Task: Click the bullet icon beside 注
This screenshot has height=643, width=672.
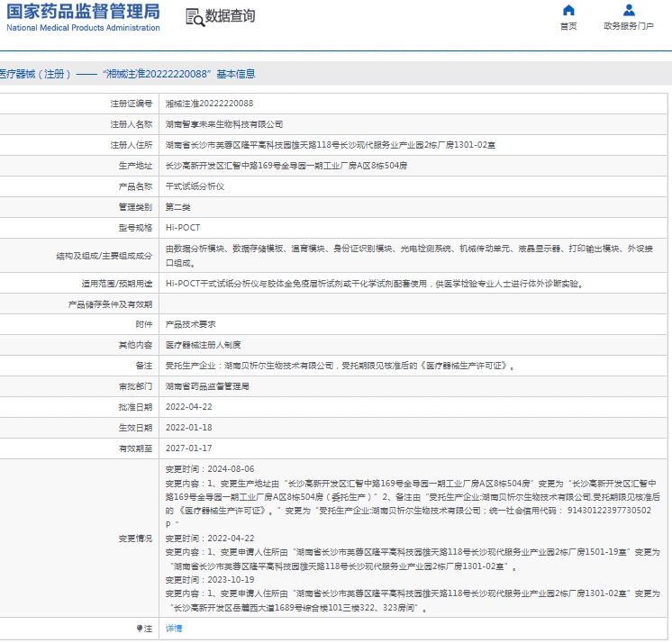Action: [140, 629]
